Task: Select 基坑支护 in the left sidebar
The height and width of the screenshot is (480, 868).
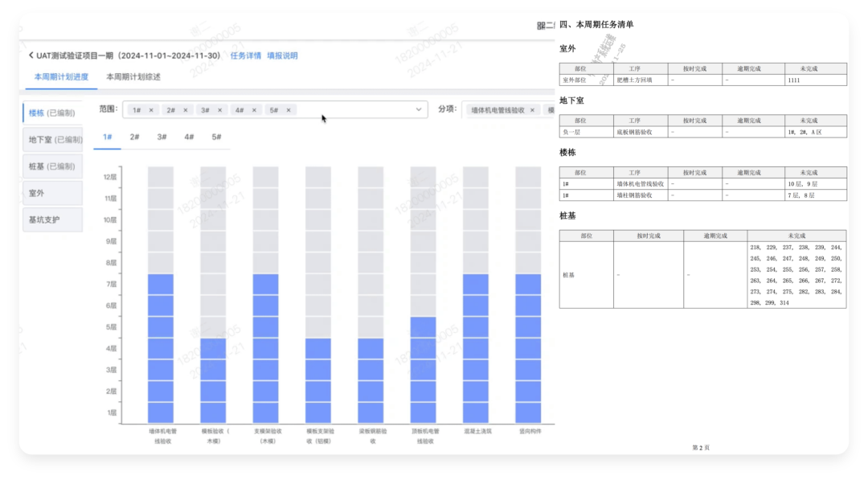Action: point(51,219)
